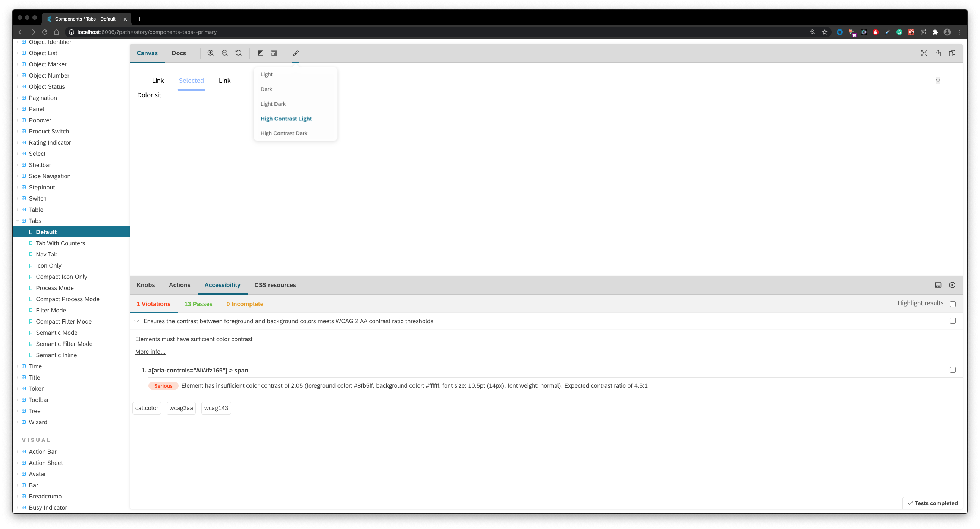Open the canvas in a new tab

938,53
